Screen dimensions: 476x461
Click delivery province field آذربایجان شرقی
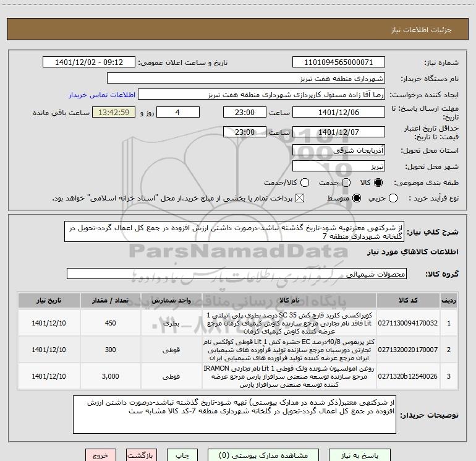339,150
